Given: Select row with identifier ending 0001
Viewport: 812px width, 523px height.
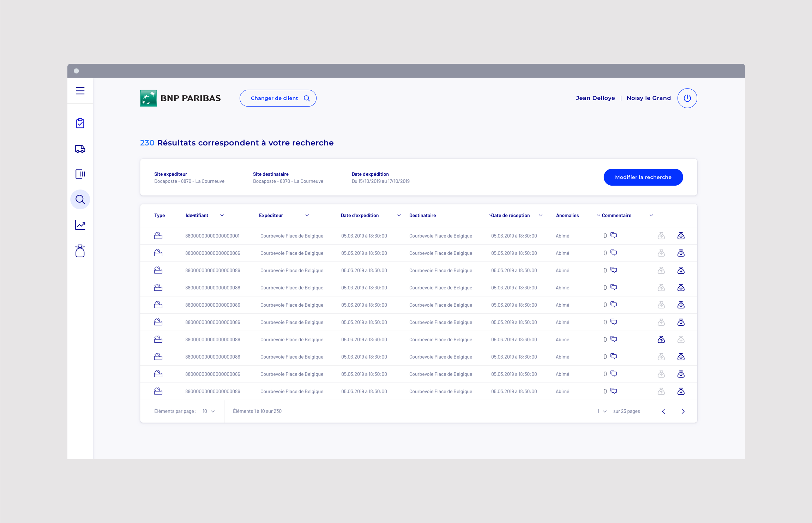Looking at the screenshot, I should (x=212, y=236).
